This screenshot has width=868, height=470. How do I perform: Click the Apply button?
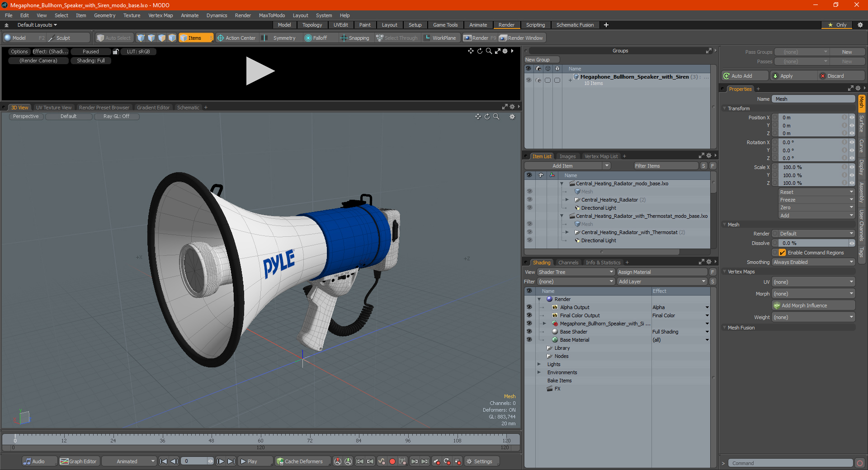pos(793,76)
